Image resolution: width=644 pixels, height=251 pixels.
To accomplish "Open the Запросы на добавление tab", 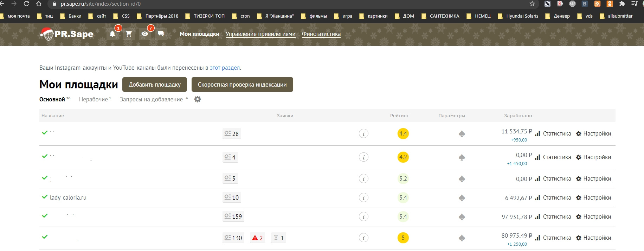I will tap(151, 100).
